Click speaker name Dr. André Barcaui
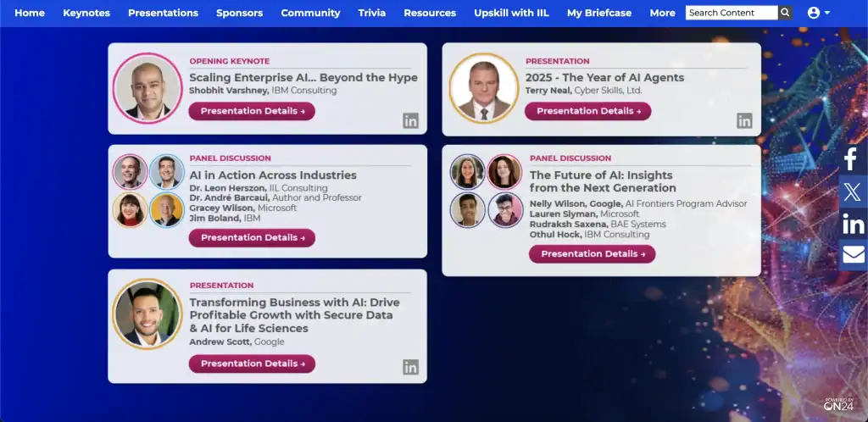 (x=230, y=197)
